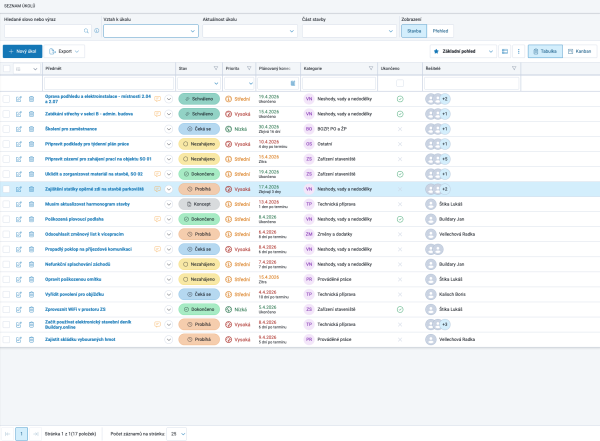The width and height of the screenshot is (600, 441).
Task: Click the edit icon for Školení pro zaměstnance
Action: 18,129
